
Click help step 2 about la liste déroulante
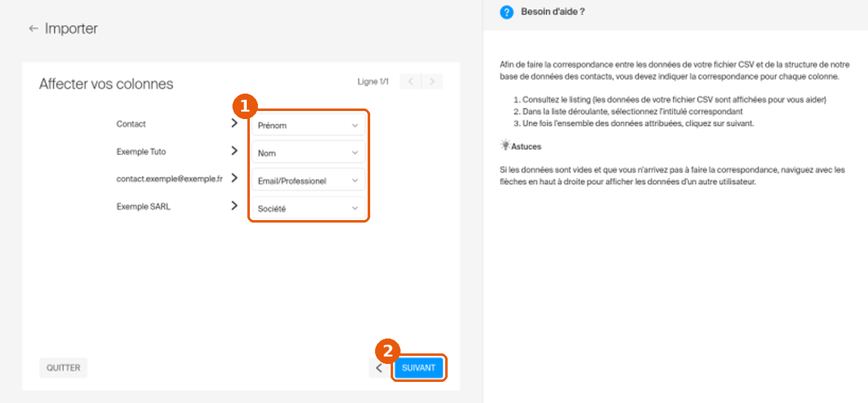632,112
